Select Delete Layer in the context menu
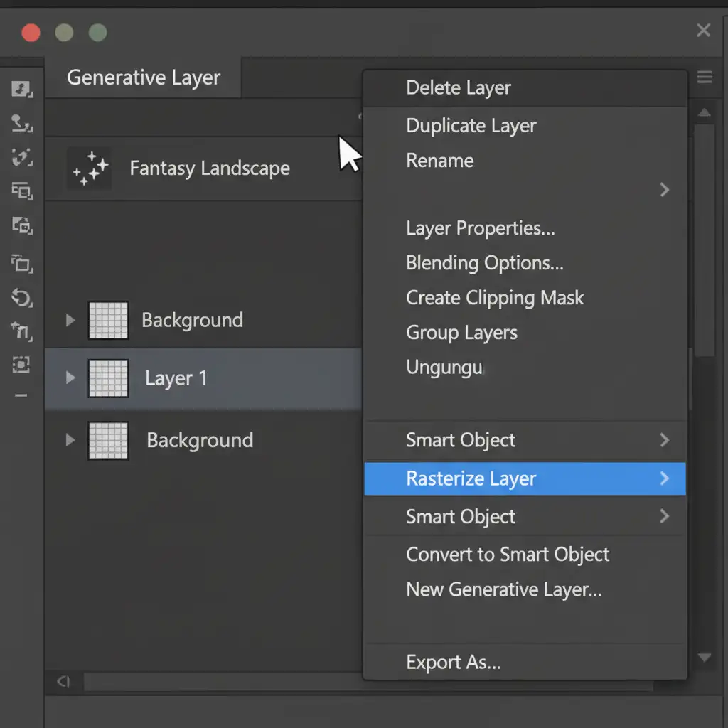The image size is (728, 728). tap(459, 88)
